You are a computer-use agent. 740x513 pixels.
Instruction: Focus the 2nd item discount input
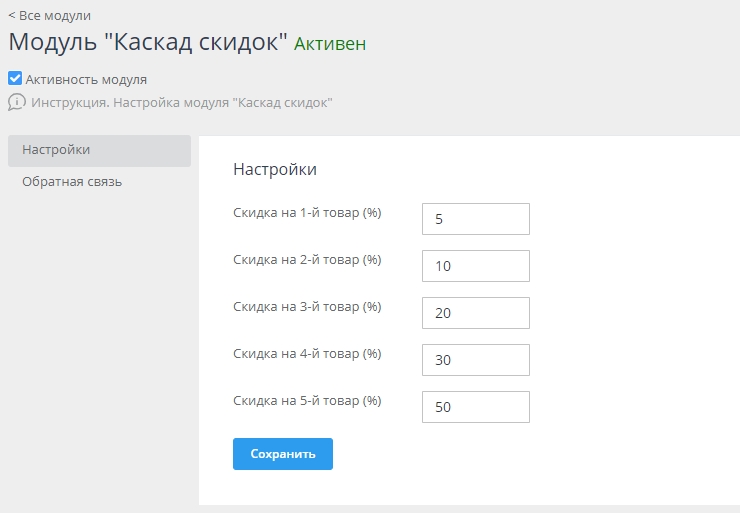475,266
